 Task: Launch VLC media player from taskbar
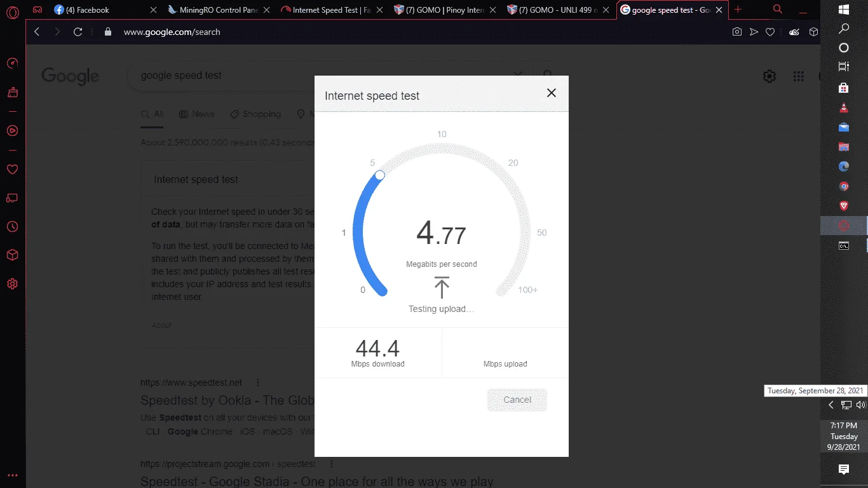(844, 107)
